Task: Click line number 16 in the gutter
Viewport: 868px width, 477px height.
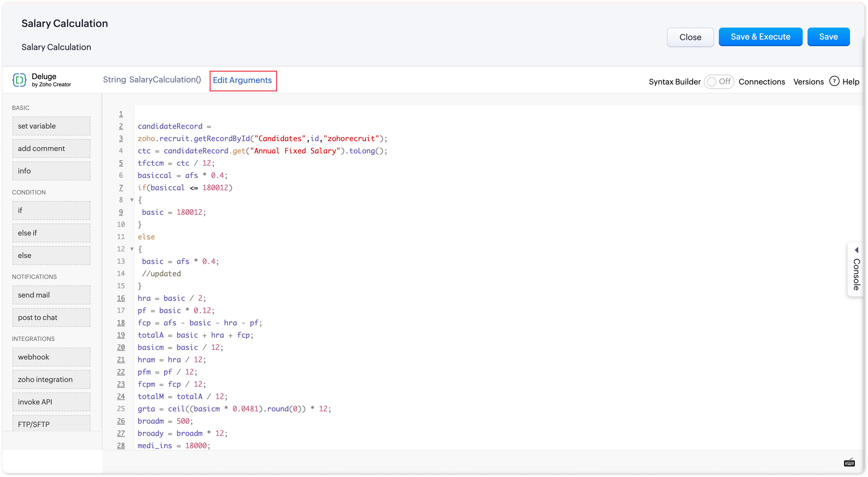Action: coord(121,298)
